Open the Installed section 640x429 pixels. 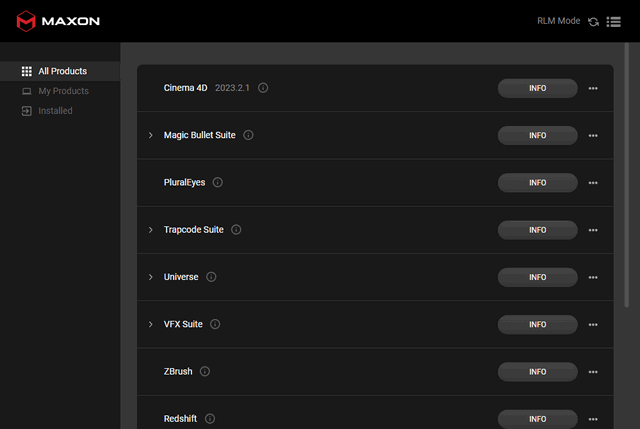click(x=55, y=111)
